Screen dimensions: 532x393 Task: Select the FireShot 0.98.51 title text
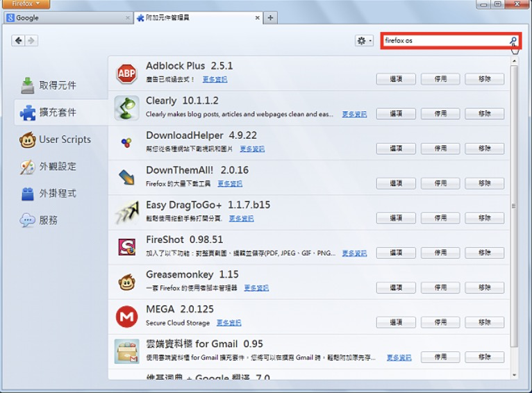[185, 240]
